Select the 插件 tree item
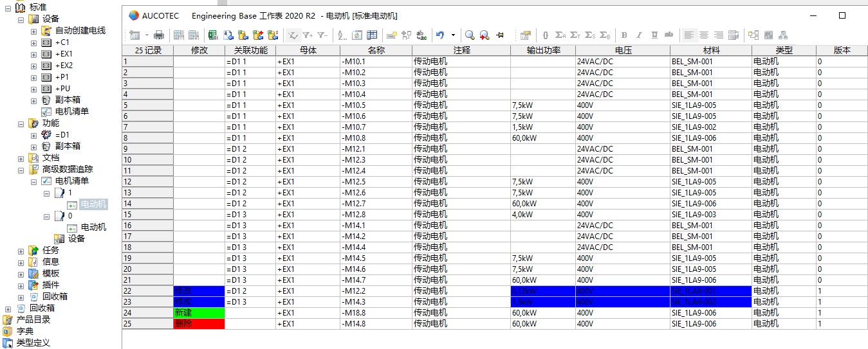The height and width of the screenshot is (349, 868). click(x=51, y=285)
